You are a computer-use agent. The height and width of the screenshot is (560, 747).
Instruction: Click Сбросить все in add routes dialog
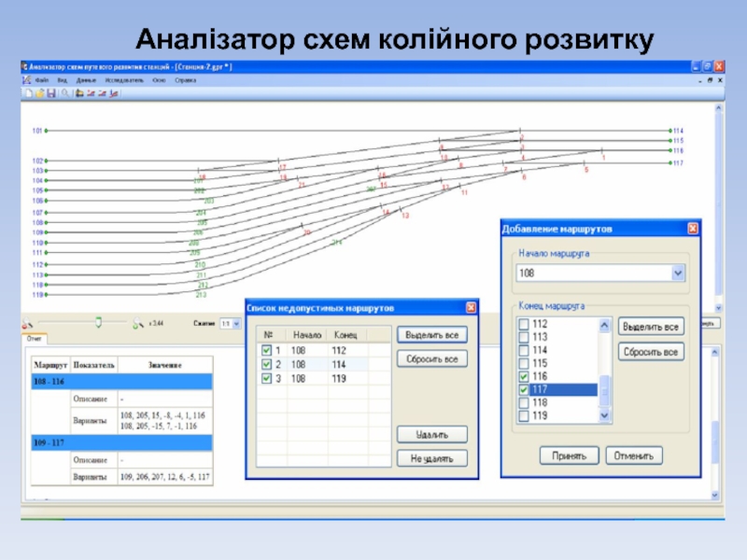coord(651,353)
